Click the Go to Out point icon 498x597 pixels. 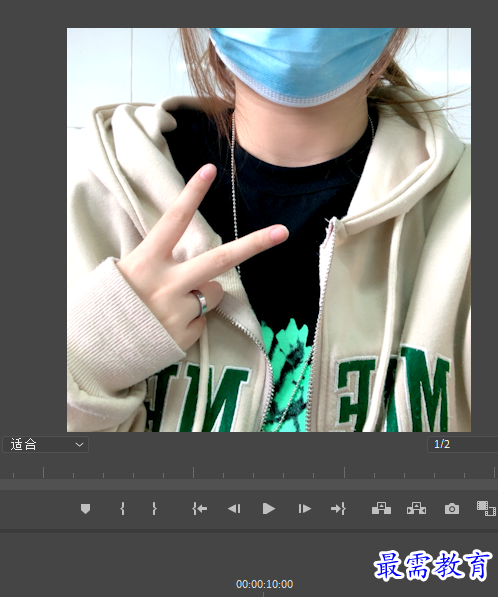(338, 509)
